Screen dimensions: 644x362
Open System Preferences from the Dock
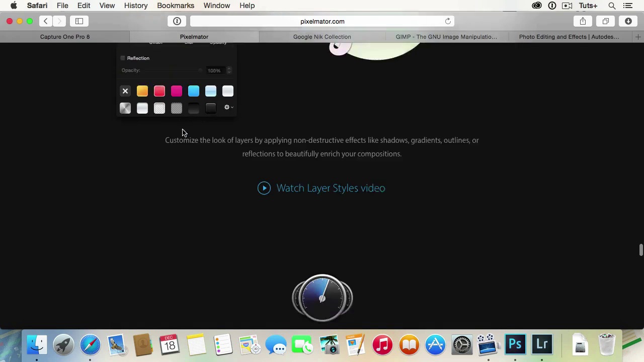pyautogui.click(x=462, y=345)
